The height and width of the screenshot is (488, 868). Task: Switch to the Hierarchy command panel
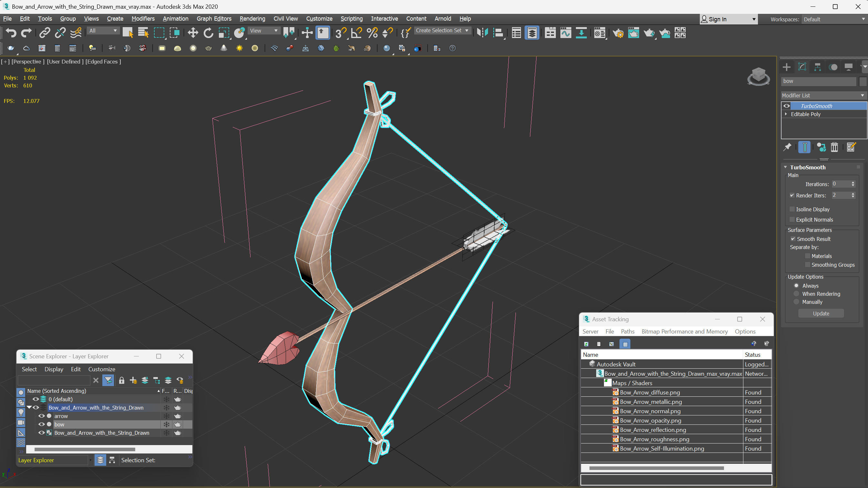817,67
